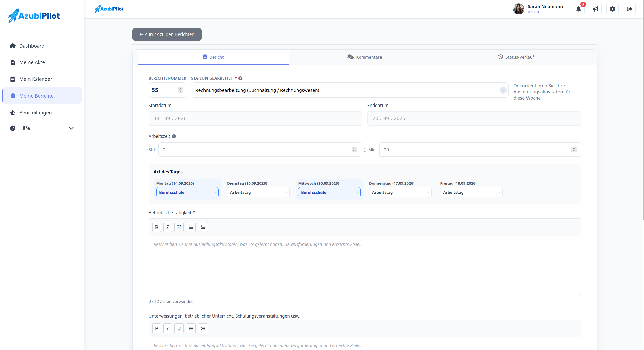This screenshot has width=644, height=350.
Task: Switch to the Bericht tab
Action: (x=214, y=57)
